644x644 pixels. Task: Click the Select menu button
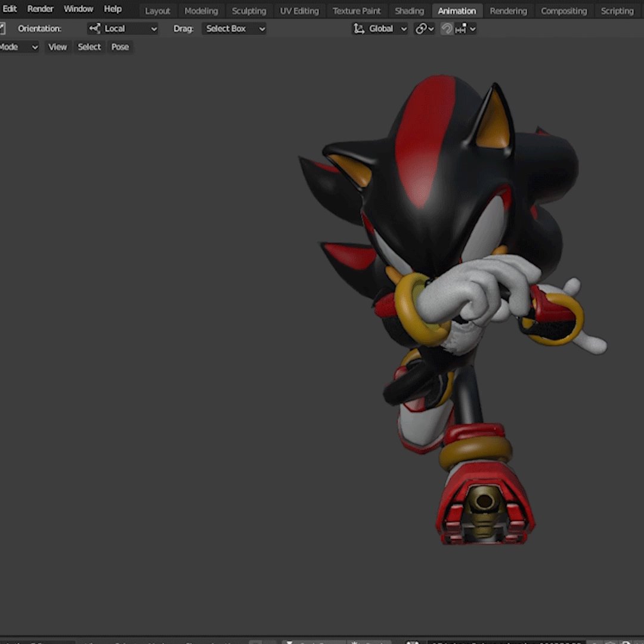coord(89,47)
